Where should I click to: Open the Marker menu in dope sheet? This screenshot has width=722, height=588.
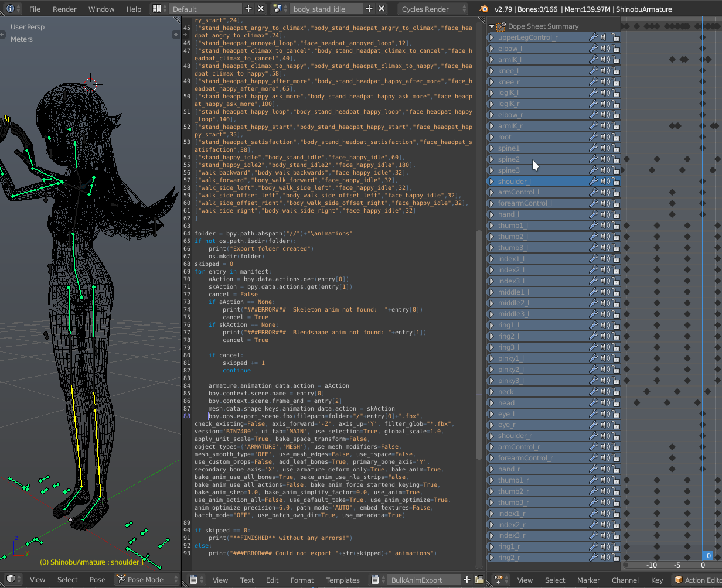point(588,580)
